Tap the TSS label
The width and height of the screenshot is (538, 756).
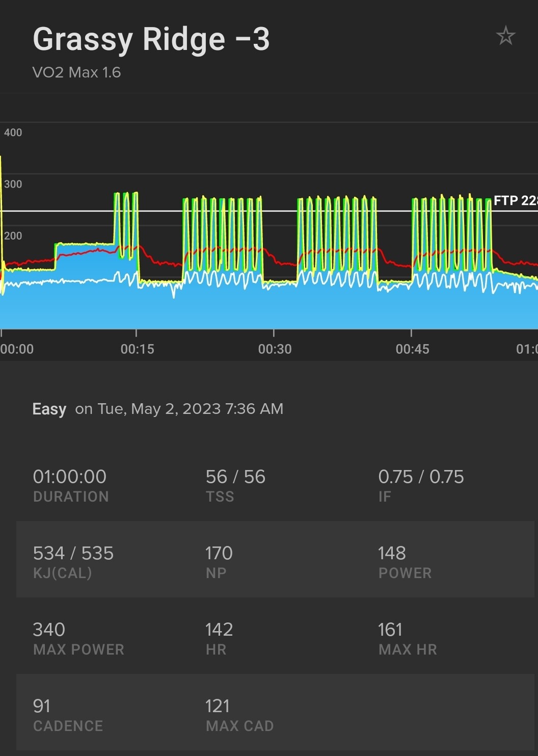220,497
